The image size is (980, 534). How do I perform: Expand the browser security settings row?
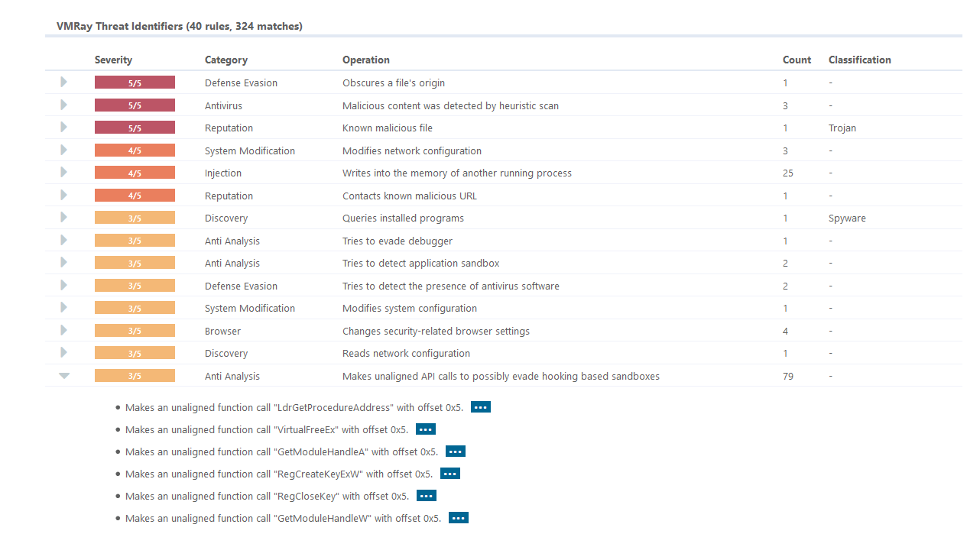pyautogui.click(x=63, y=330)
